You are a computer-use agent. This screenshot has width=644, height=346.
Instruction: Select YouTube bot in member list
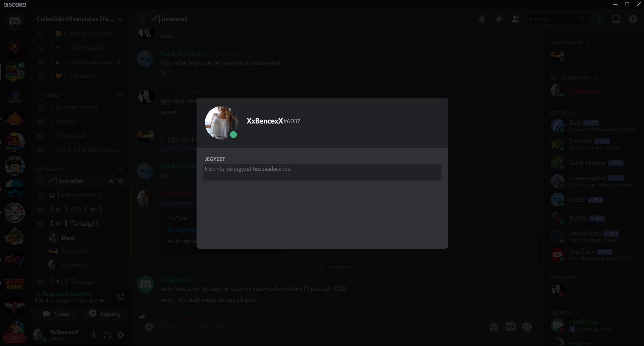coord(594,255)
